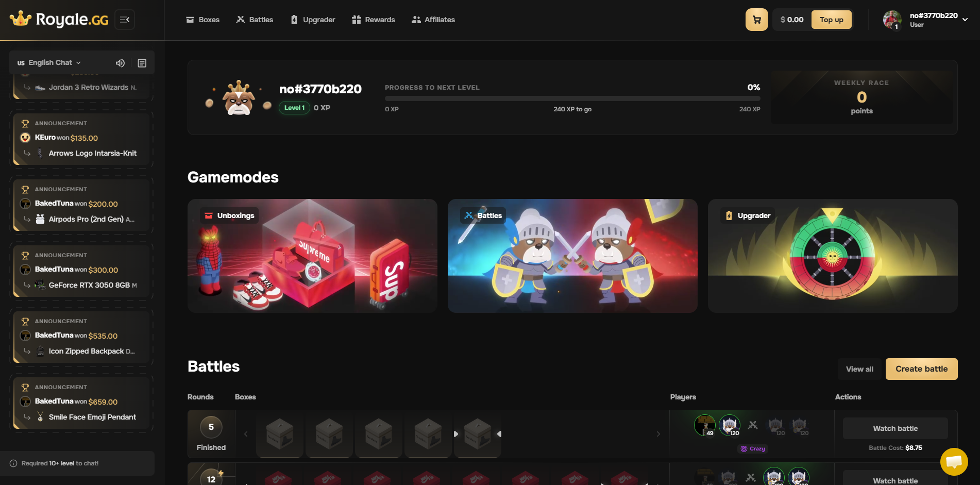The image size is (980, 485).
Task: Open the Boxes menu item
Action: [x=202, y=20]
